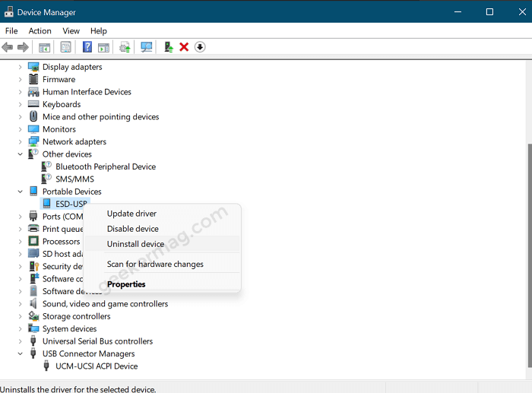Select Mice and other pointing devices label
The width and height of the screenshot is (532, 393).
[101, 117]
